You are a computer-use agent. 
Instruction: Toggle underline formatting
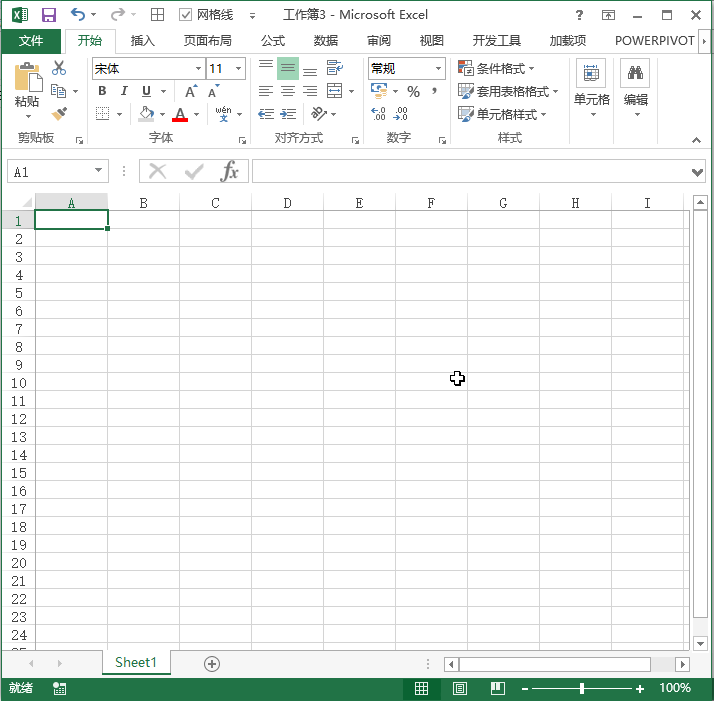pyautogui.click(x=146, y=91)
